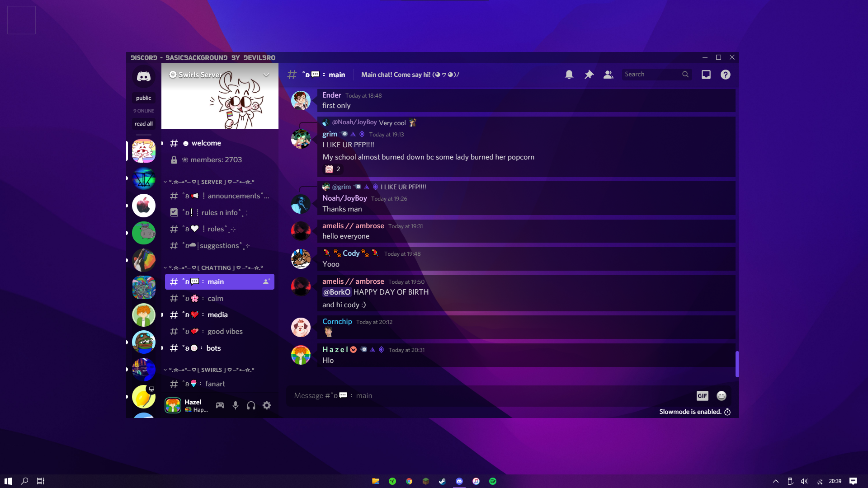Screen dimensions: 868x488
Task: Select the Pepe frog server
Action: click(x=144, y=342)
